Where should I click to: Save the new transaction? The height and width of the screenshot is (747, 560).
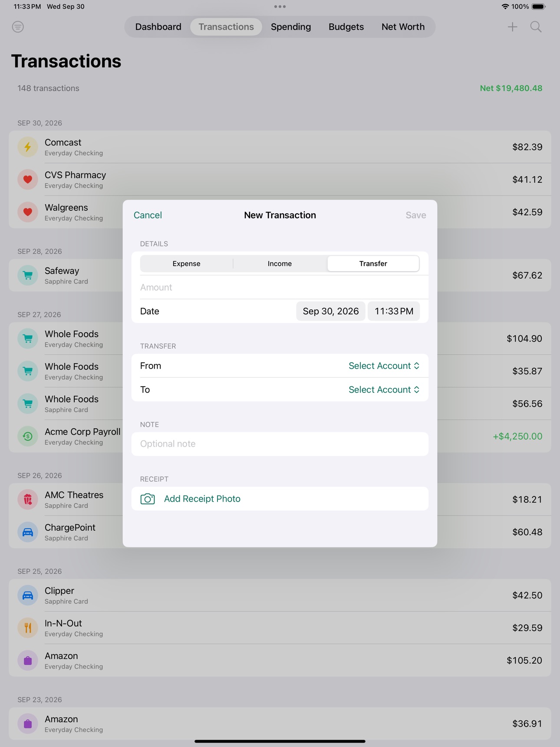[416, 215]
